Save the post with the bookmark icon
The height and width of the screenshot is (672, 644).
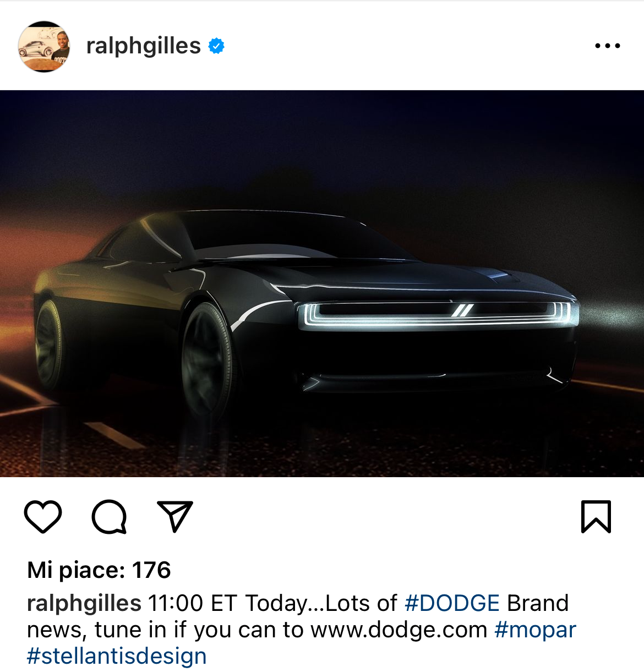[596, 517]
